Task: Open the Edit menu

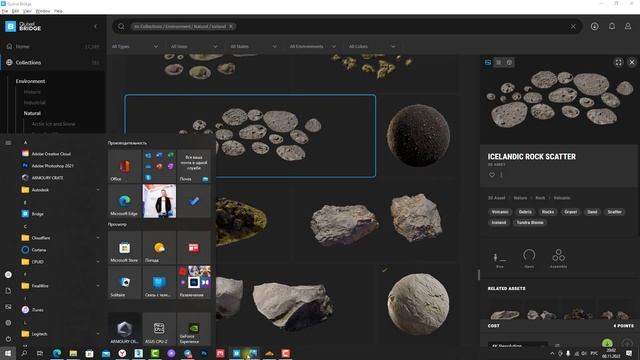Action: click(16, 11)
